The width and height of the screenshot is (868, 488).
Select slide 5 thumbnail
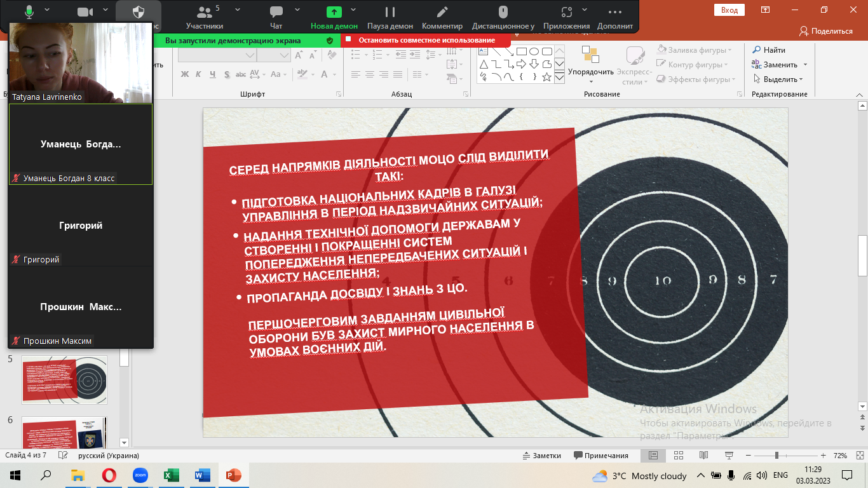pyautogui.click(x=65, y=380)
